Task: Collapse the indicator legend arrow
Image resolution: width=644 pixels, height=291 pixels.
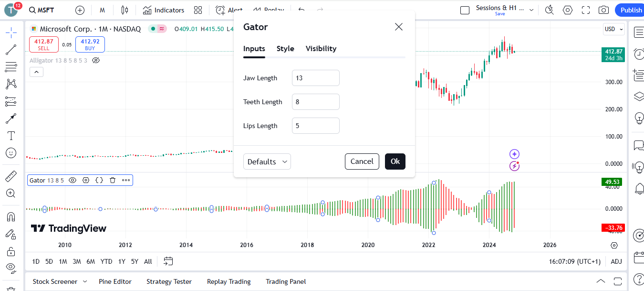Action: pos(36,72)
